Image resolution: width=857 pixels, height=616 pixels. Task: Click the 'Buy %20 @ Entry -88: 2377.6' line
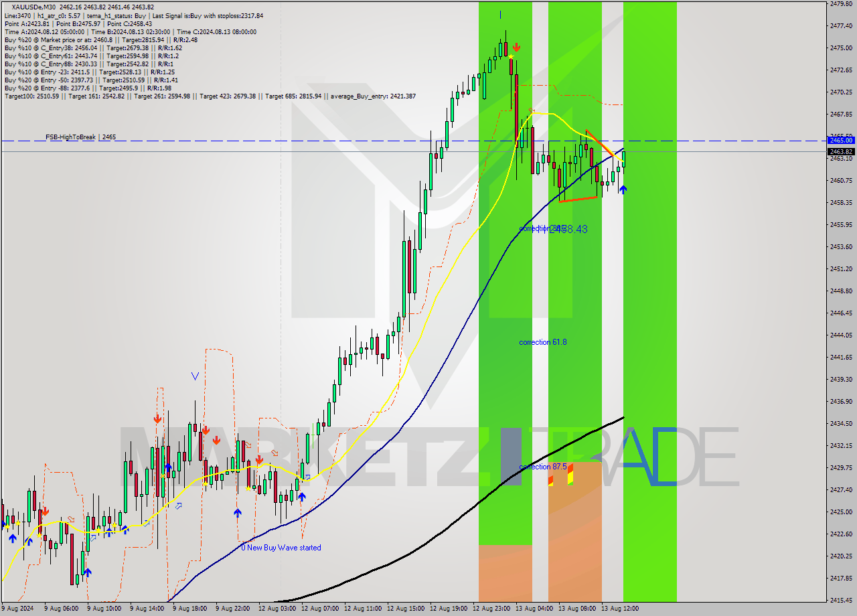coord(88,88)
